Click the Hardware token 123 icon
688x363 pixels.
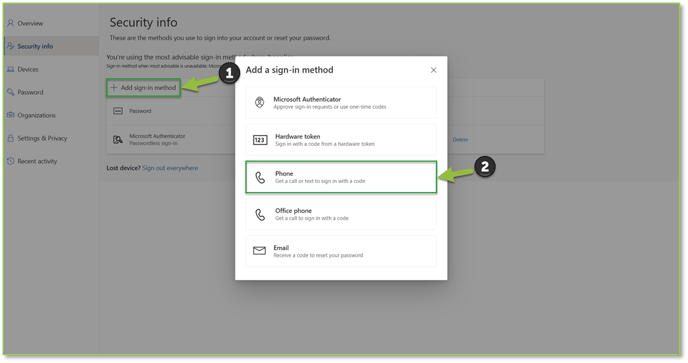pos(260,140)
